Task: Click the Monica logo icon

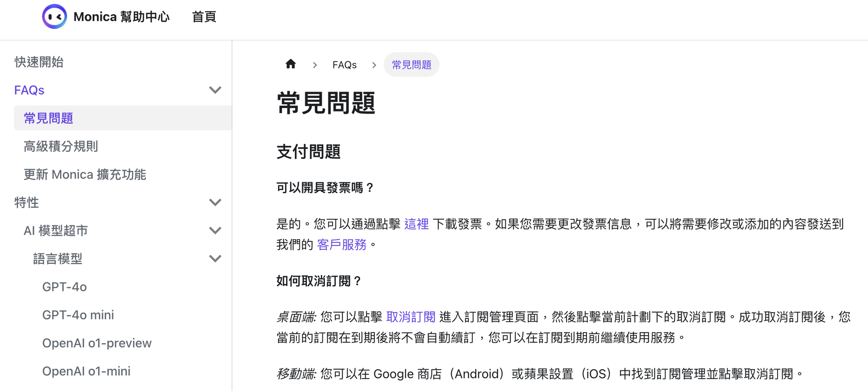Action: [x=54, y=17]
